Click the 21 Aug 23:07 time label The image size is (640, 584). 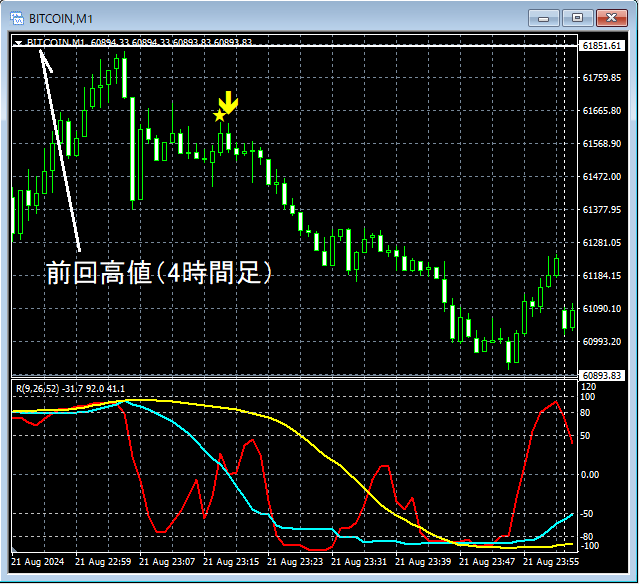(167, 562)
